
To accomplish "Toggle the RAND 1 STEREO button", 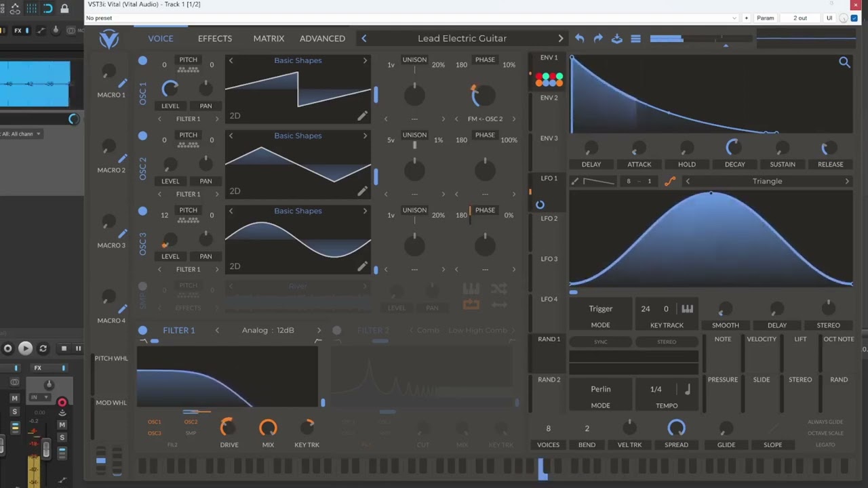I will pyautogui.click(x=667, y=342).
